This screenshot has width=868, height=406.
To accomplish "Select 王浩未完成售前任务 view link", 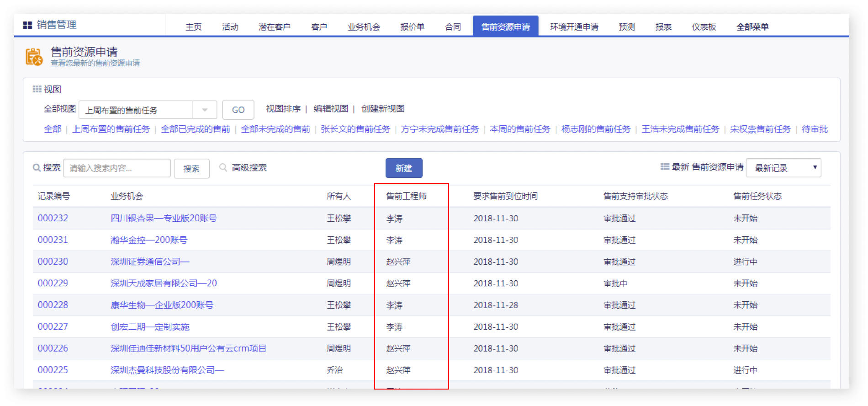I will [x=680, y=129].
